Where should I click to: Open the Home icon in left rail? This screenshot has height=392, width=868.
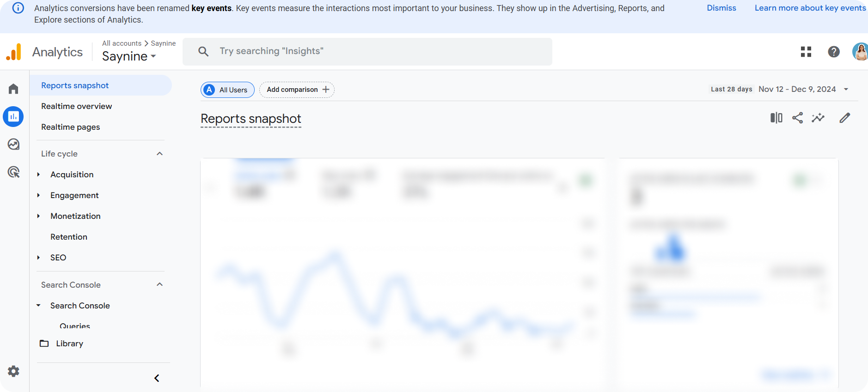(x=13, y=89)
